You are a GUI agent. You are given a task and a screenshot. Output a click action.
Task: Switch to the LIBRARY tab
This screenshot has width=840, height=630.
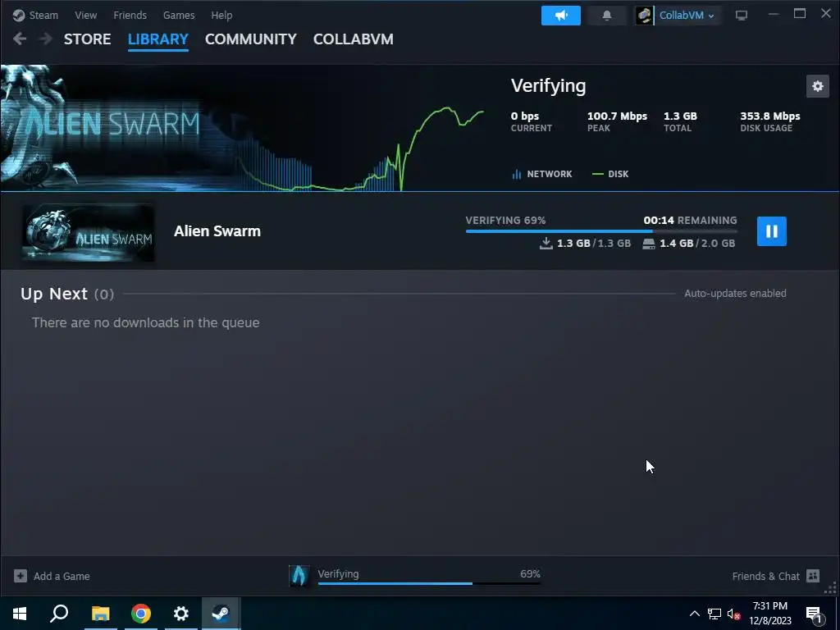click(158, 39)
